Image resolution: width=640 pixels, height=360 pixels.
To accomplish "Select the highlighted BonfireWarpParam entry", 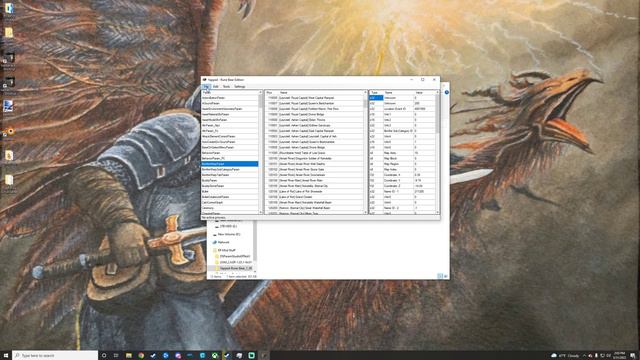I will click(230, 164).
